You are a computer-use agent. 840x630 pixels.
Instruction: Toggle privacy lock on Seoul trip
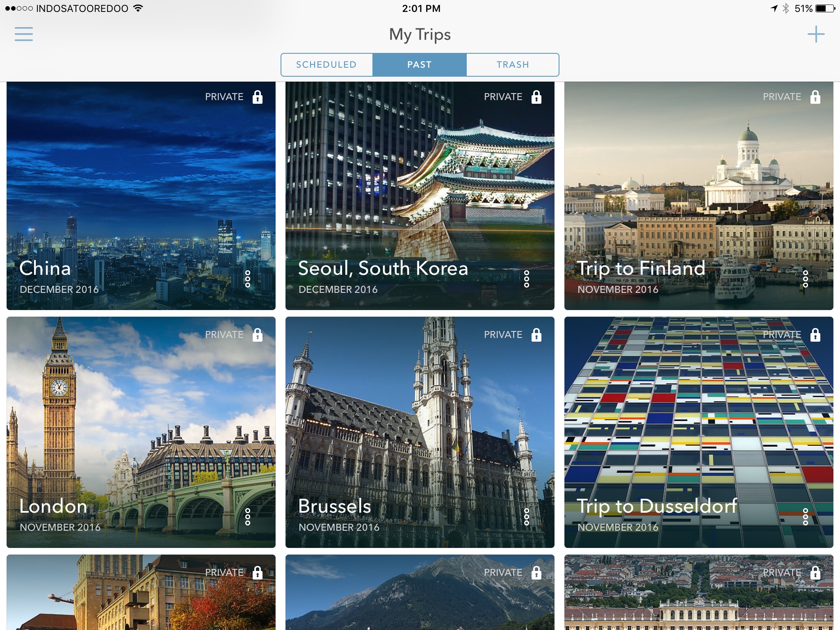pos(536,97)
